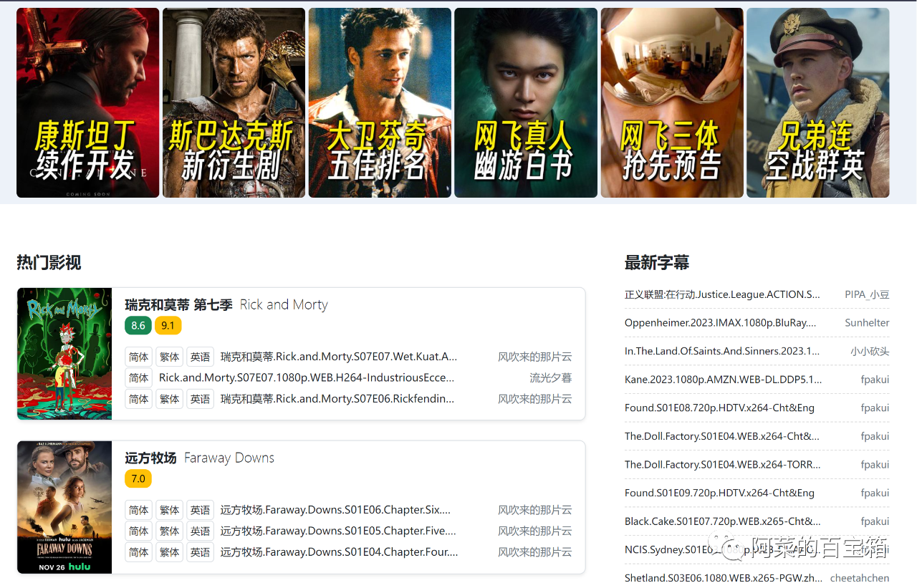Click 英语 tag on the Faraway.Downs.S01E05 row

point(200,531)
